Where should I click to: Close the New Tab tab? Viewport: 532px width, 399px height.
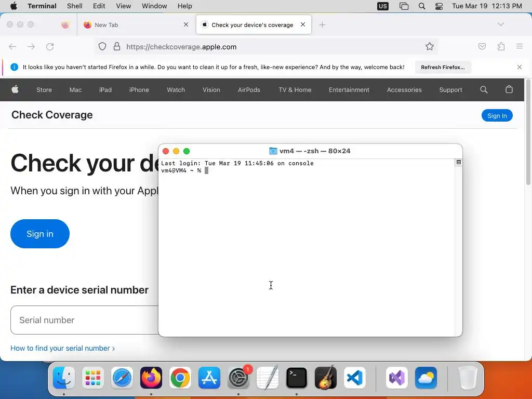186,24
